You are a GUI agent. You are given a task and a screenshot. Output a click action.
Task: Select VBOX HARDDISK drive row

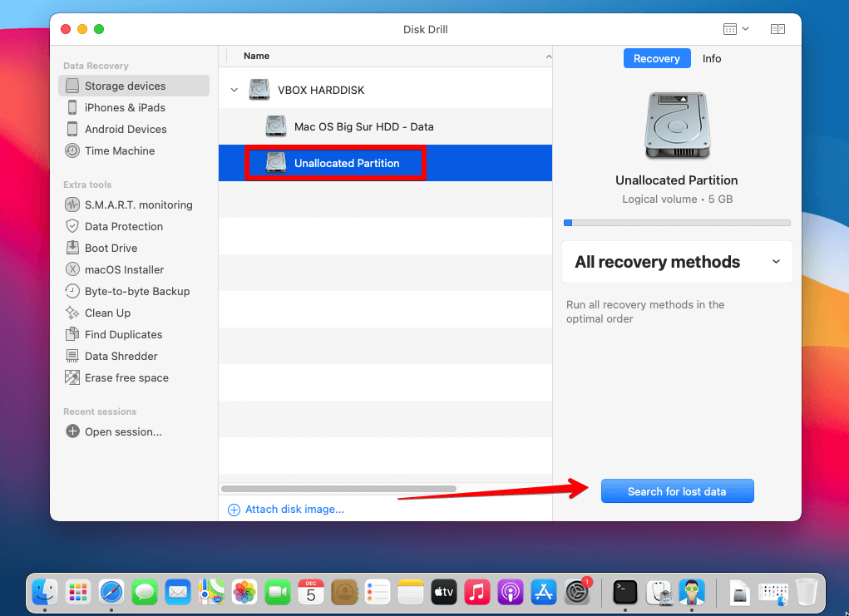pos(385,90)
